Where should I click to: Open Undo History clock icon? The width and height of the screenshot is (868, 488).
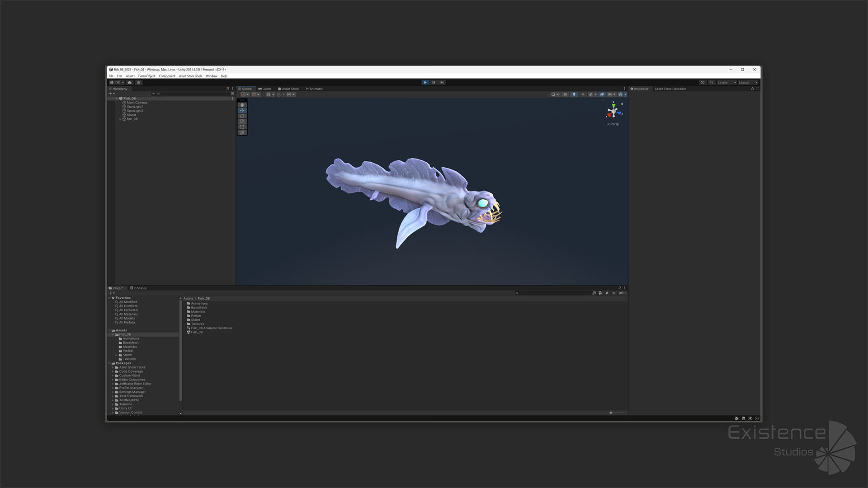[x=703, y=82]
